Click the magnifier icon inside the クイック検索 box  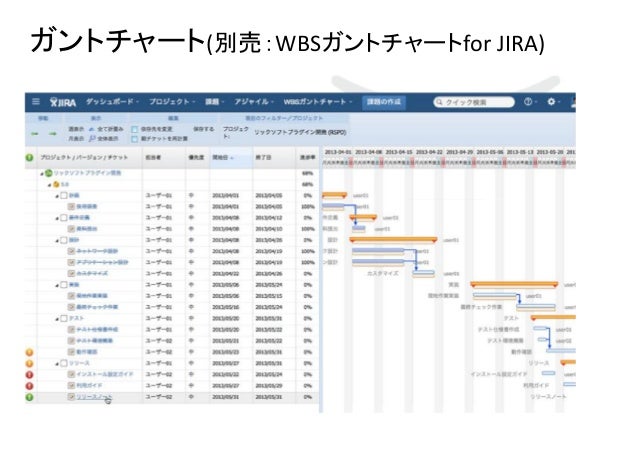pos(439,102)
